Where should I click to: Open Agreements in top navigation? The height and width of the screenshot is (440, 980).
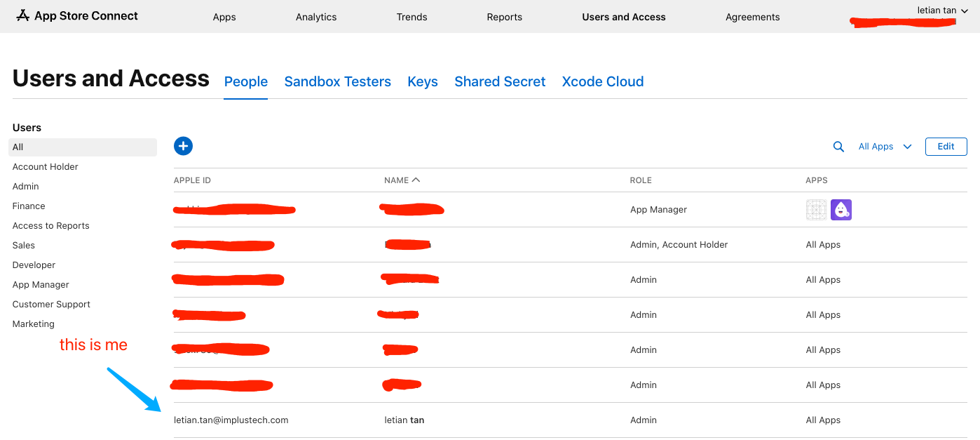pyautogui.click(x=753, y=17)
